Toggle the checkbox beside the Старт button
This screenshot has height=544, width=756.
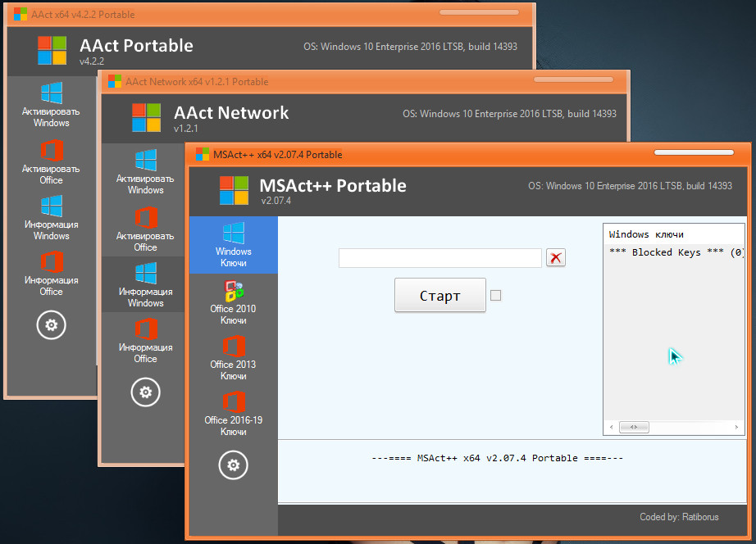tap(495, 296)
